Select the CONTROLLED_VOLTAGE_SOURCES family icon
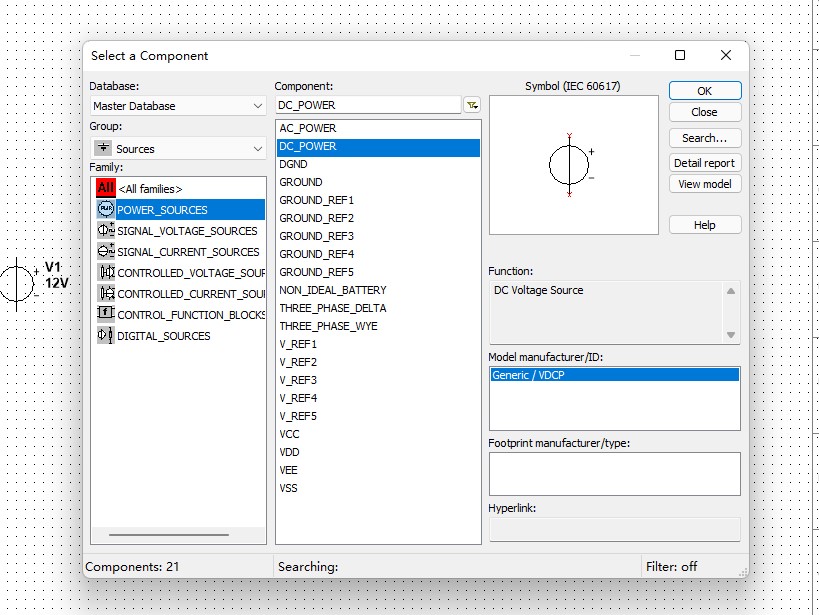Image resolution: width=819 pixels, height=615 pixels. [x=106, y=272]
